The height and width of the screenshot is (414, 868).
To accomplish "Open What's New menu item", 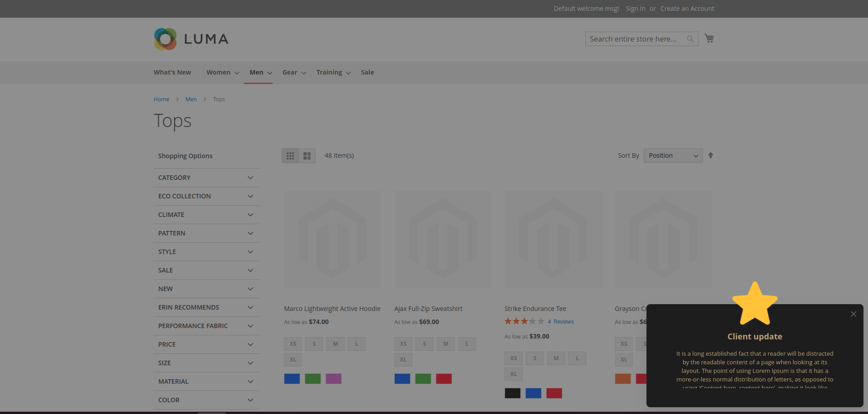I will click(x=172, y=72).
